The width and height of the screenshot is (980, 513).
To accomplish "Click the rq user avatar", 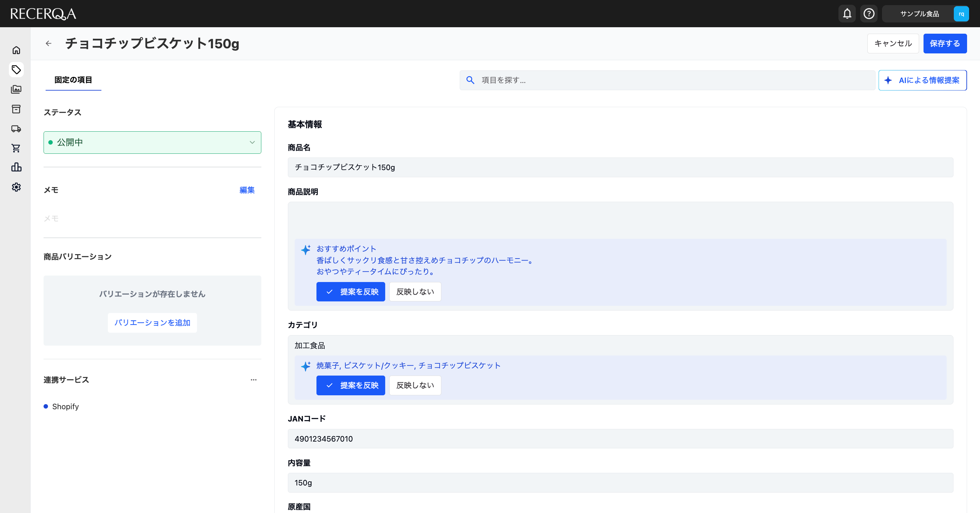I will [961, 14].
